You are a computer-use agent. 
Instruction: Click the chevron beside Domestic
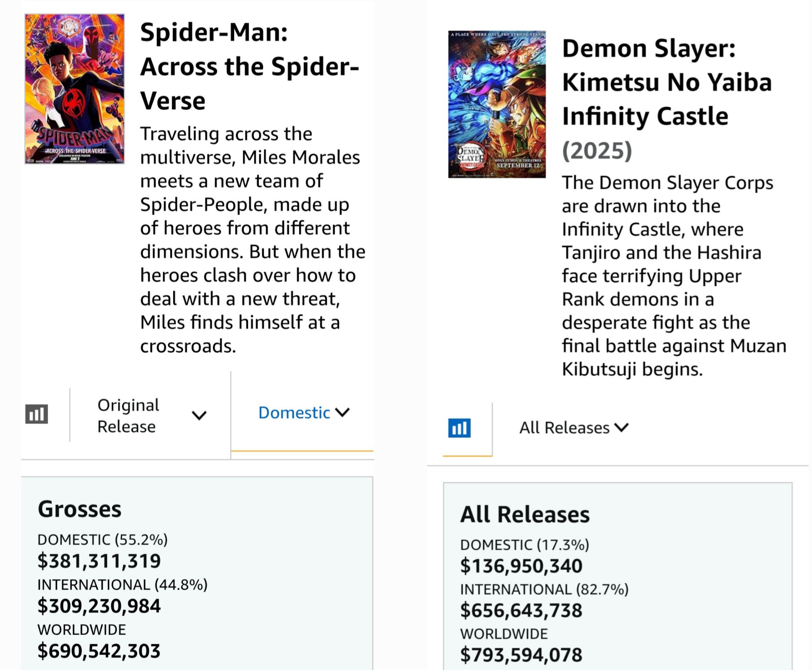coord(343,412)
